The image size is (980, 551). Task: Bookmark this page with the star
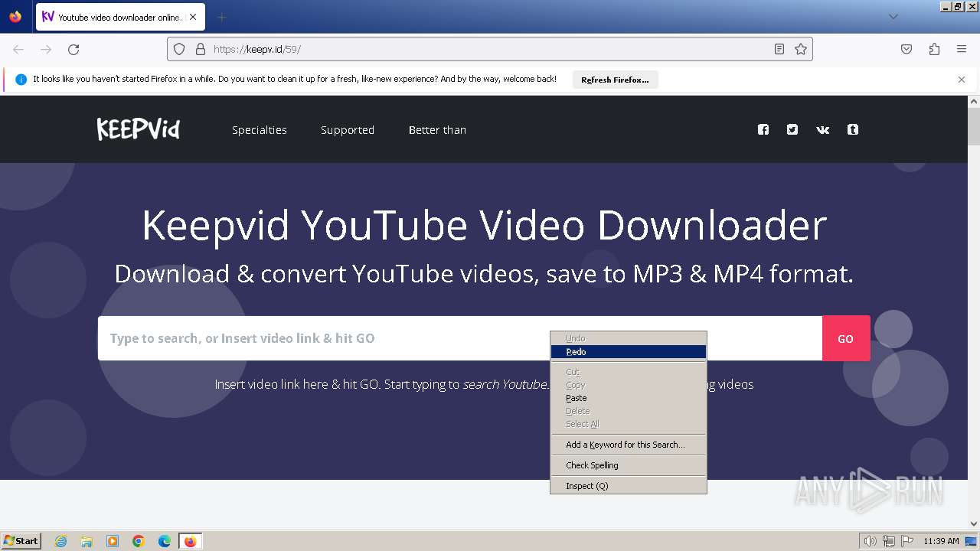pyautogui.click(x=801, y=49)
